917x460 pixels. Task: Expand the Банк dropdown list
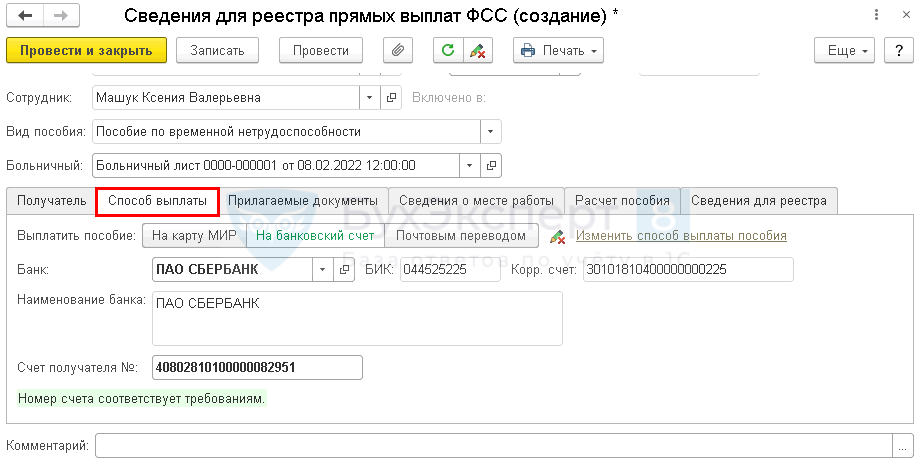click(322, 269)
